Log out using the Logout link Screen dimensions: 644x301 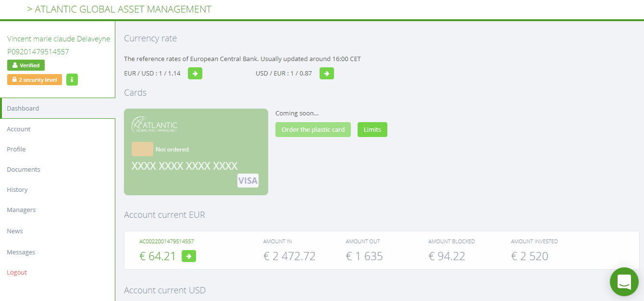(x=17, y=272)
